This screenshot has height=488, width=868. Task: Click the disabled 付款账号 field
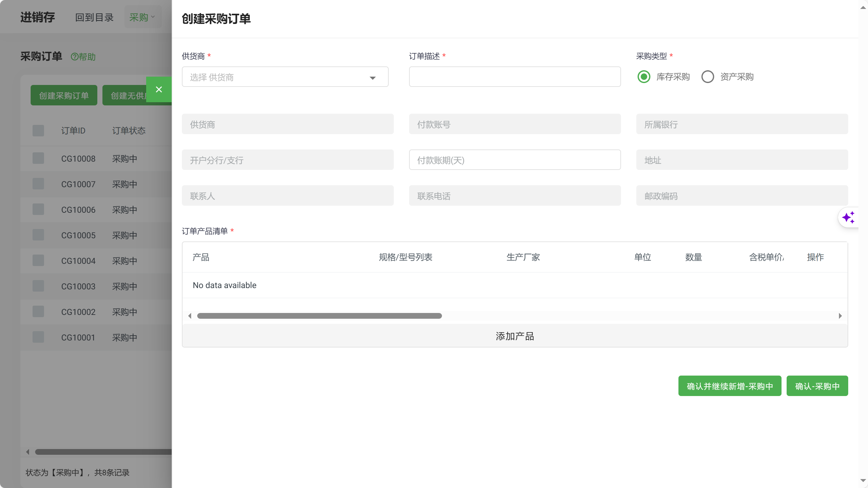(x=514, y=124)
